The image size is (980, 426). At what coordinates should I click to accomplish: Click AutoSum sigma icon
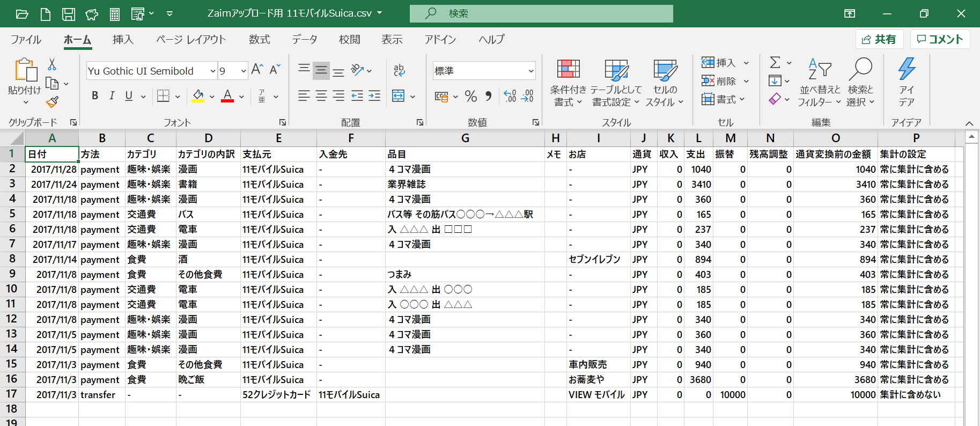(775, 63)
